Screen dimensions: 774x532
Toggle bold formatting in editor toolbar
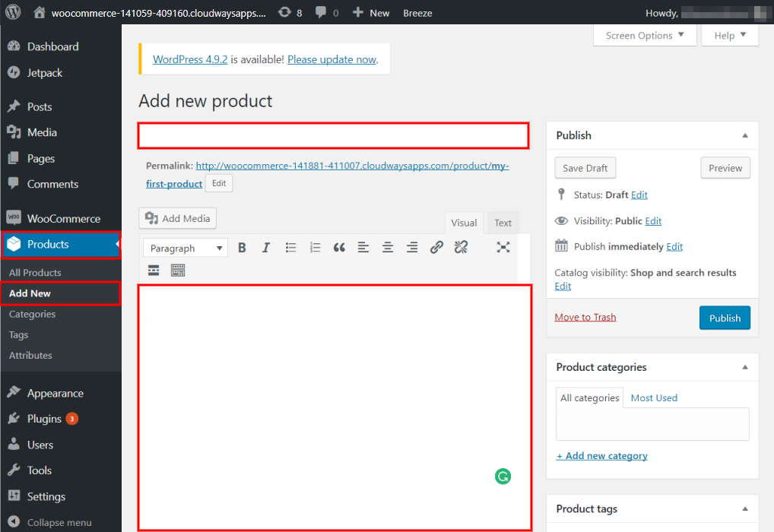242,248
